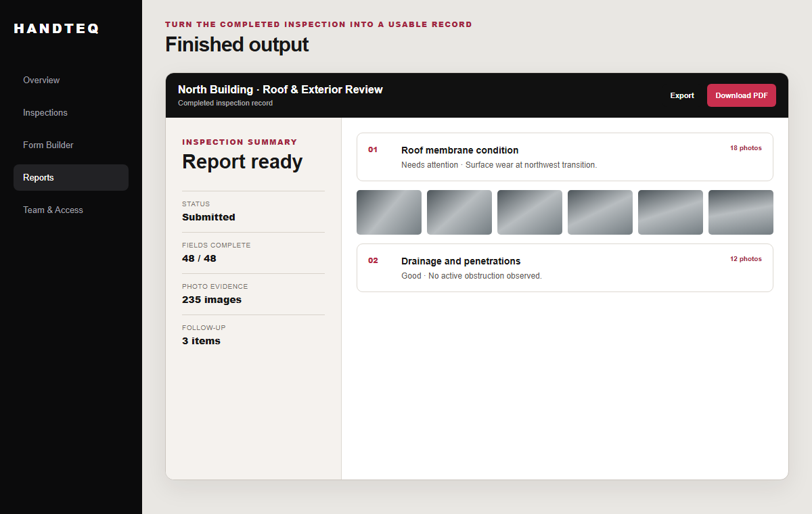Open the fourth roof photo thumbnail

coord(600,212)
